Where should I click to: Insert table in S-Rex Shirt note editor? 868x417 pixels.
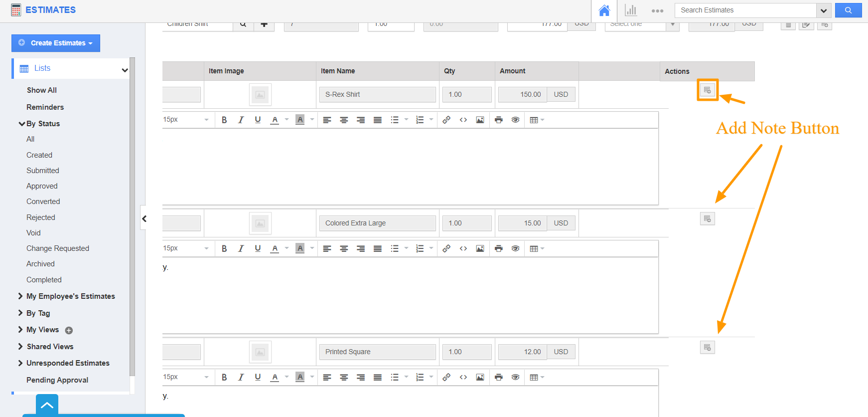coord(536,120)
